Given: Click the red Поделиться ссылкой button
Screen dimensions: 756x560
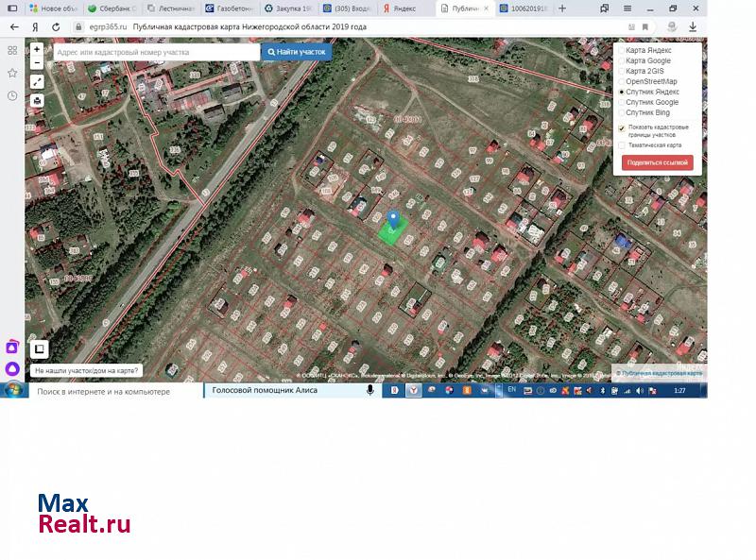Looking at the screenshot, I should coord(658,162).
